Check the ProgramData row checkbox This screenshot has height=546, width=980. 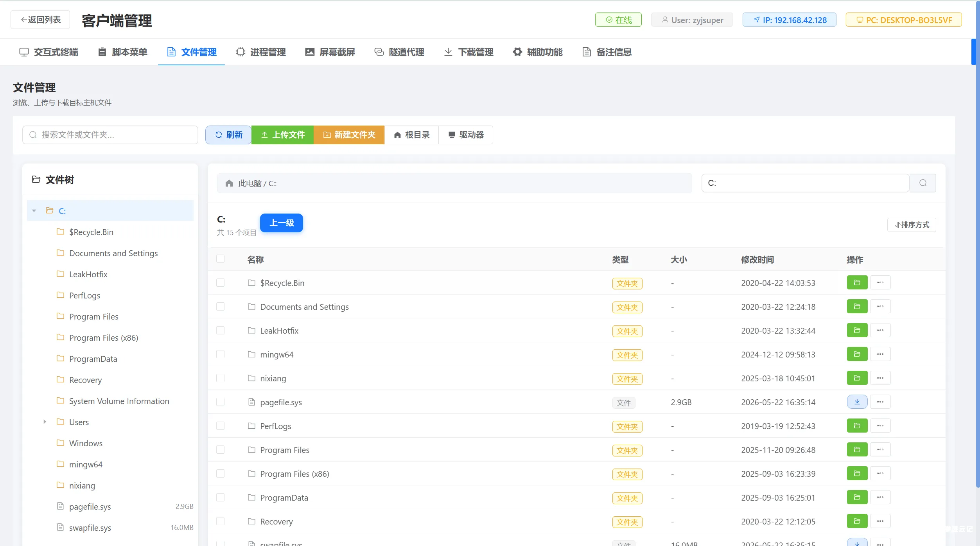(221, 497)
